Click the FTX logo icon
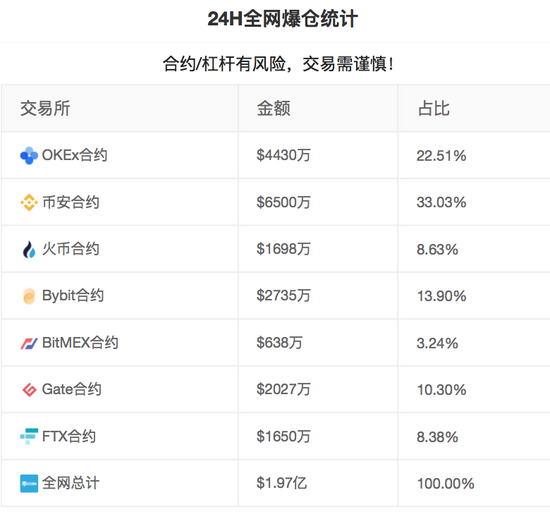 (x=29, y=436)
